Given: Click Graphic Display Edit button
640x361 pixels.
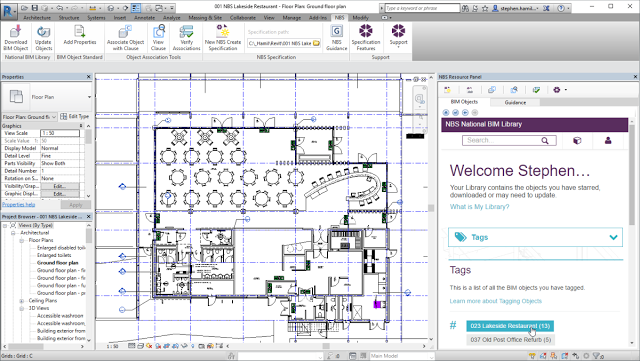Looking at the screenshot, I should pos(60,194).
